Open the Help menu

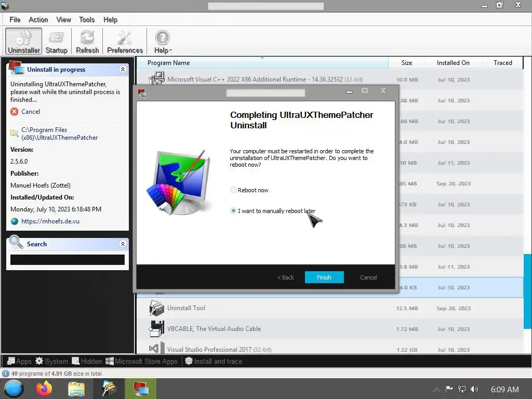click(x=110, y=20)
